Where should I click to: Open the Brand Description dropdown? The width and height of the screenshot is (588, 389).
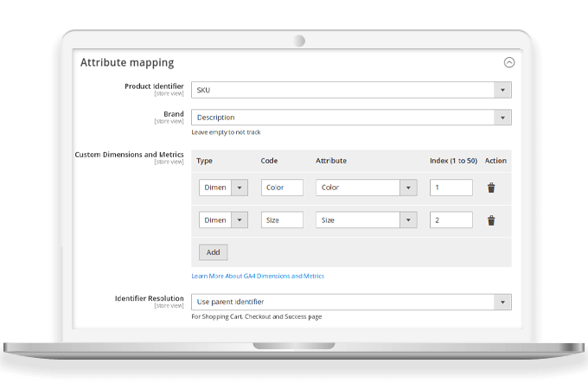coord(351,118)
